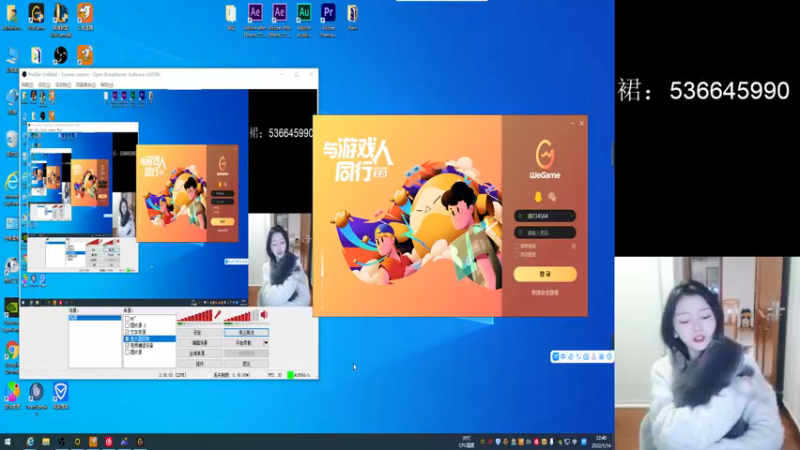
Task: Open the Adobe Premiere shortcut
Action: 328,19
